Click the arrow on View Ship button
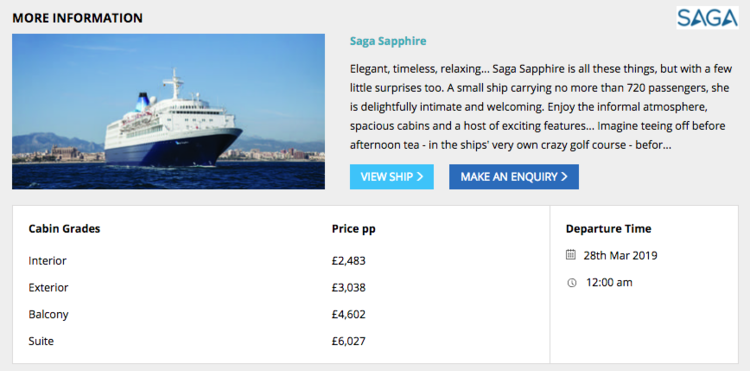This screenshot has width=750, height=371. click(420, 177)
